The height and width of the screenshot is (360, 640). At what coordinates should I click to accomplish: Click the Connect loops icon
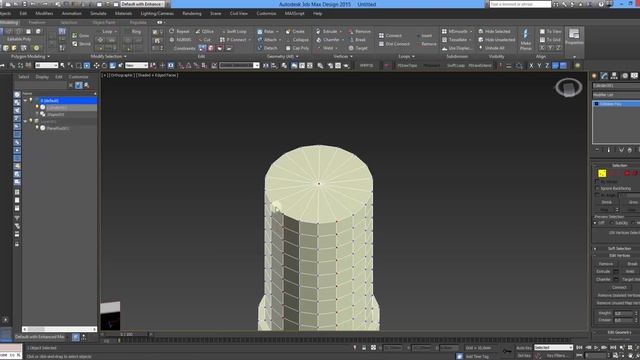tap(381, 36)
